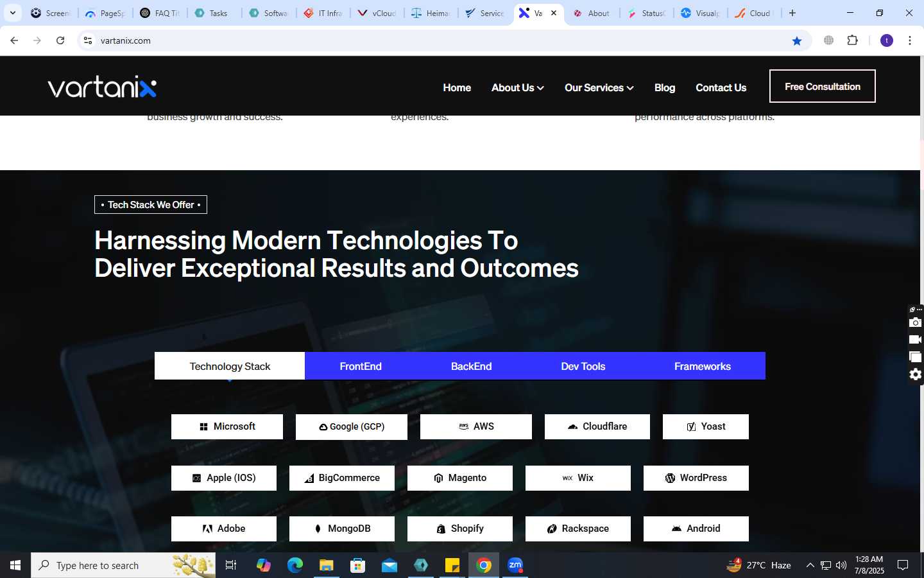Viewport: 924px width, 578px height.
Task: Open the Blog page link
Action: point(665,87)
